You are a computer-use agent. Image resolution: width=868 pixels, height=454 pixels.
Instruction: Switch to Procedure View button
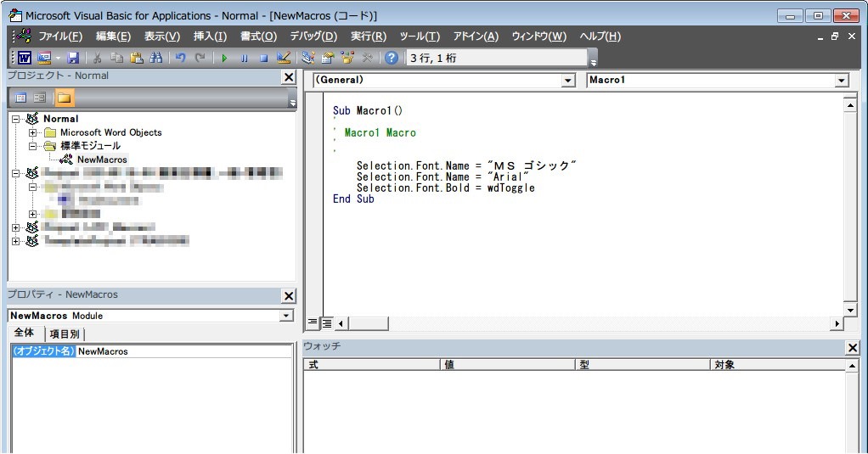tap(313, 323)
